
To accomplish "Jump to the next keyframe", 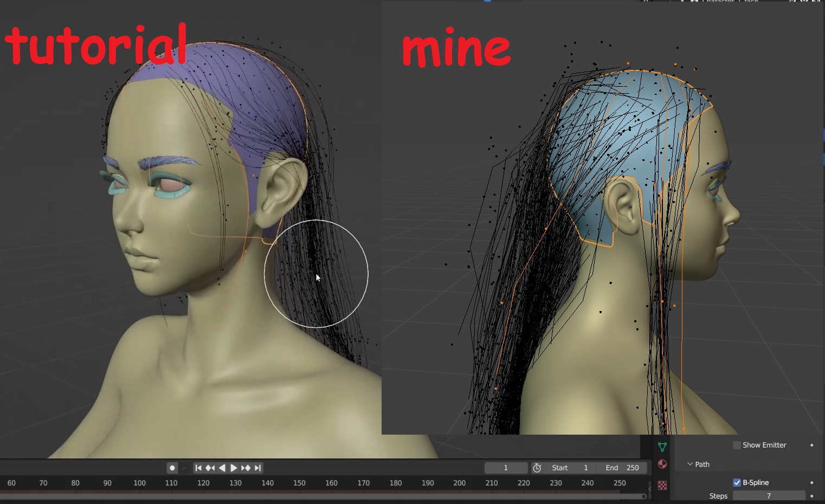I will [246, 468].
